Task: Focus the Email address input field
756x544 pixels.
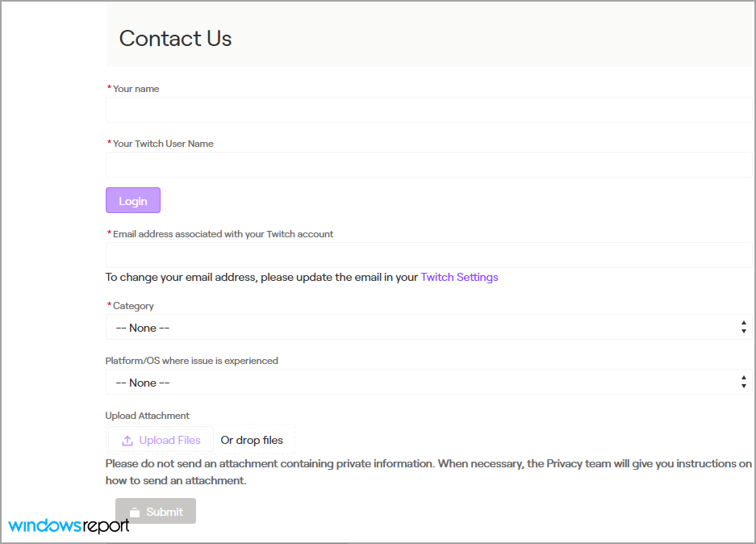Action: (428, 254)
